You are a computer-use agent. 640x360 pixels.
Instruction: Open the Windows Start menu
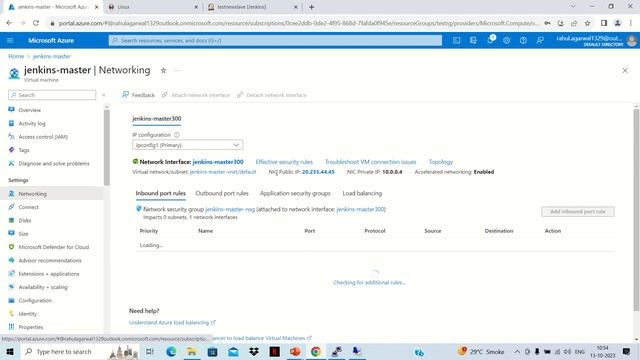(10, 351)
